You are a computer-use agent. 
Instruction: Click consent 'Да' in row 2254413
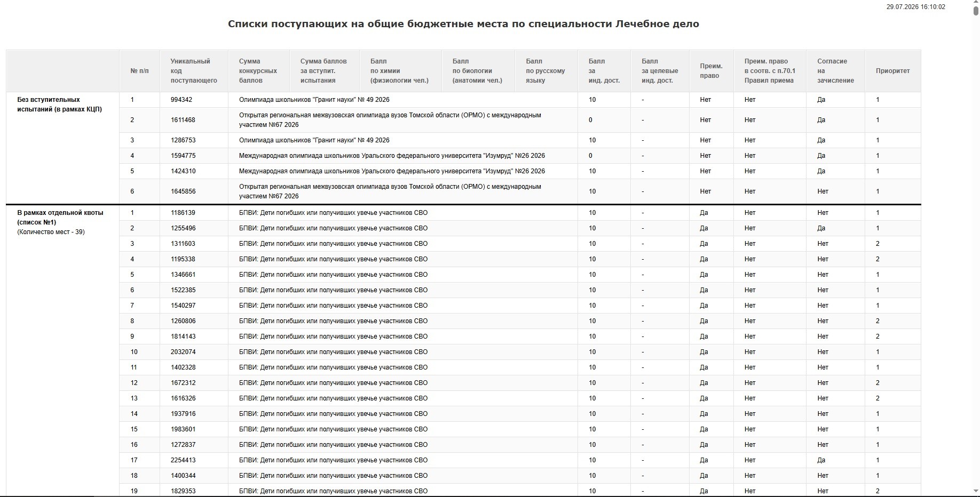pos(821,460)
